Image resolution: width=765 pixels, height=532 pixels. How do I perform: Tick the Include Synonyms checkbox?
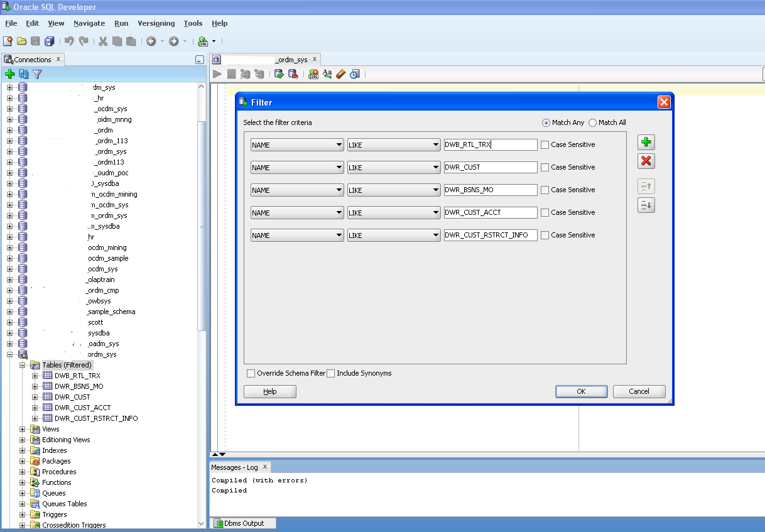point(331,374)
